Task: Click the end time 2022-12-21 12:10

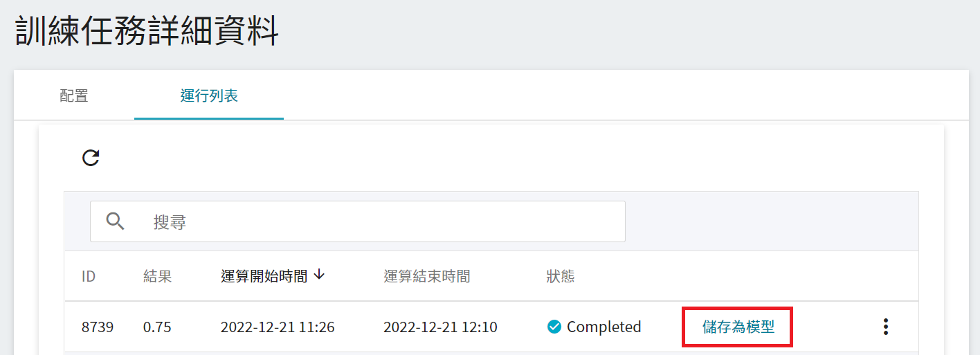Action: [440, 327]
